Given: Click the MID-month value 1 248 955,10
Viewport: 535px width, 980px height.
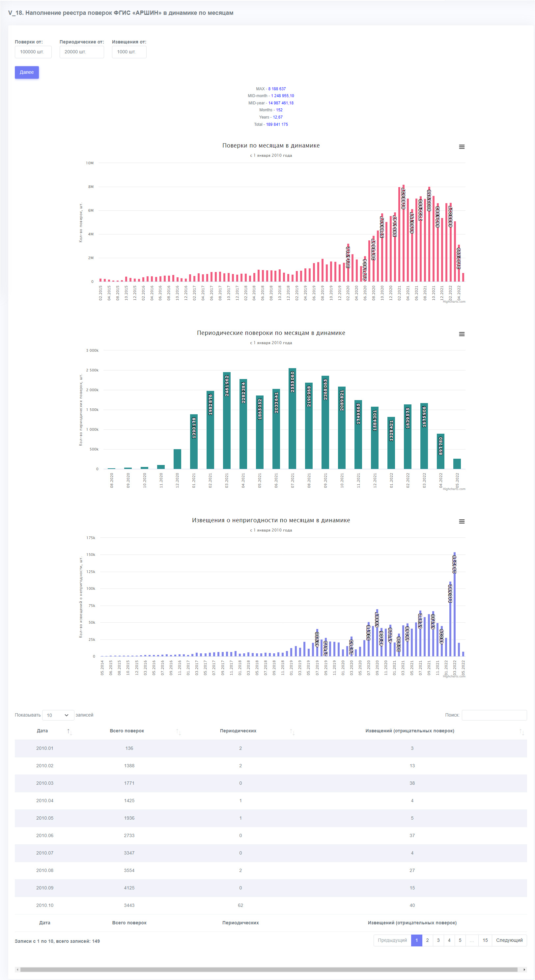Looking at the screenshot, I should click(x=282, y=96).
